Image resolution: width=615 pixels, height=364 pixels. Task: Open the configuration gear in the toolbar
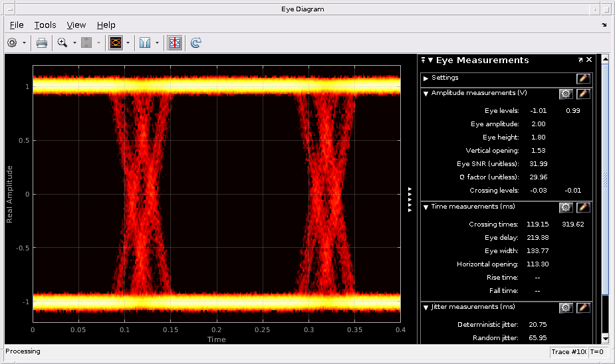click(12, 43)
